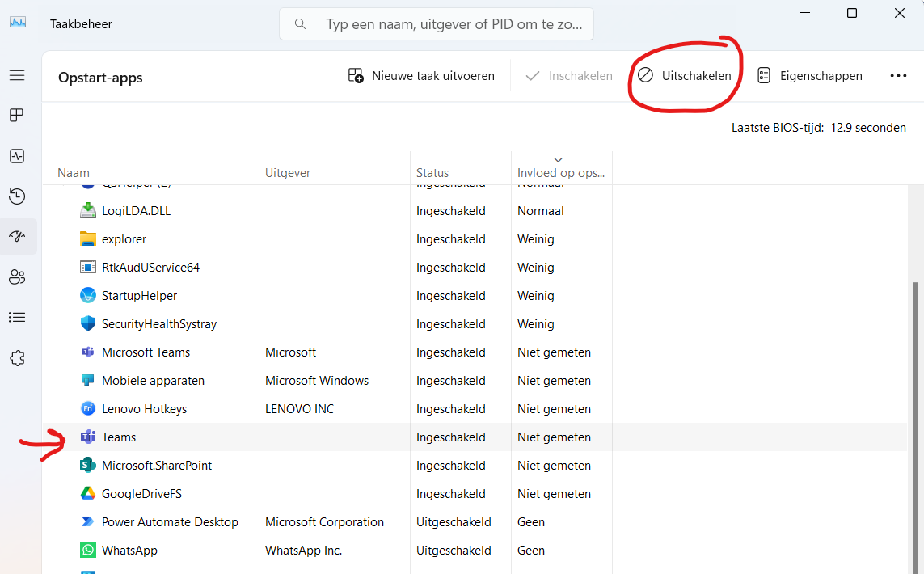
Task: Focus the search box for name, publisher or PID
Action: click(x=437, y=24)
